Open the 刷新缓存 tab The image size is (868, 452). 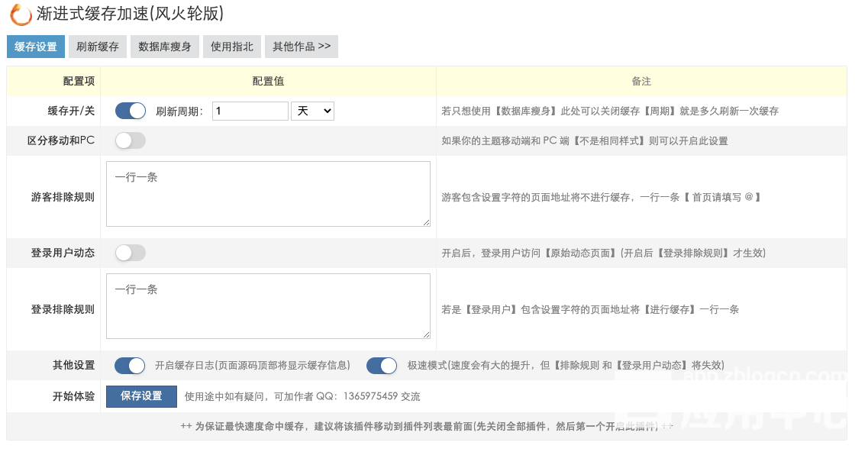pyautogui.click(x=98, y=47)
